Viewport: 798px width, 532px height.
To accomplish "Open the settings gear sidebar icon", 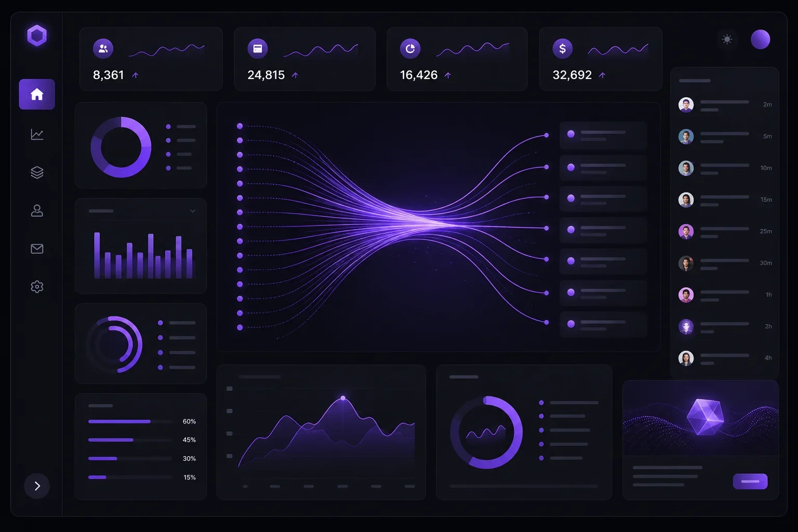I will click(37, 287).
